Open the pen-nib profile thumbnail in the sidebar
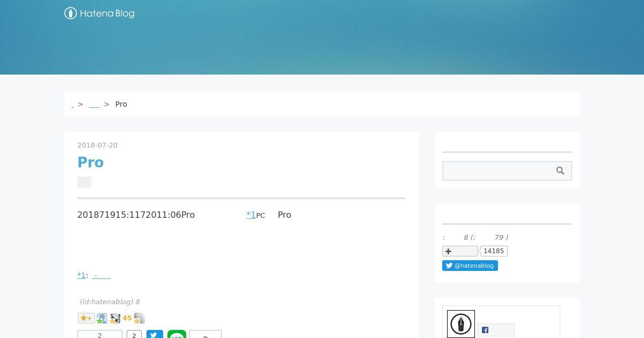The width and height of the screenshot is (644, 338). tap(461, 324)
